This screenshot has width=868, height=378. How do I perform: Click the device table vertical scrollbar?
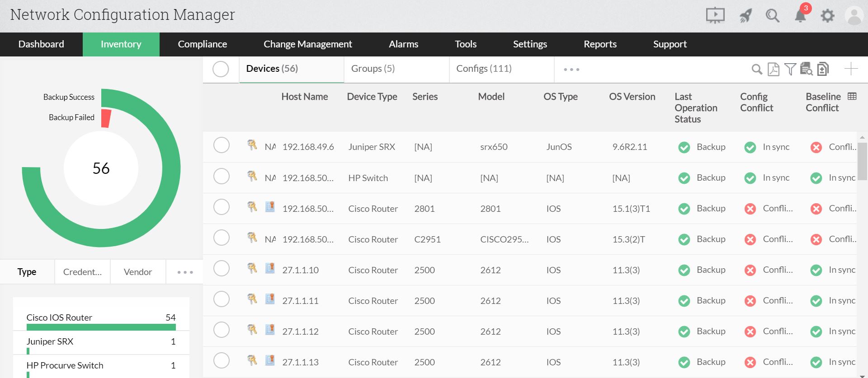pos(862,161)
